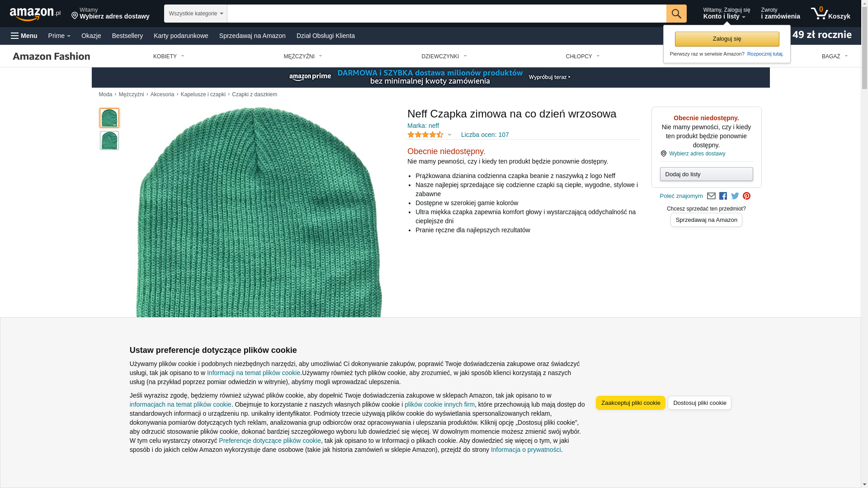Screen dimensions: 868x488
Task: Open Okazje deals page
Action: pos(91,36)
